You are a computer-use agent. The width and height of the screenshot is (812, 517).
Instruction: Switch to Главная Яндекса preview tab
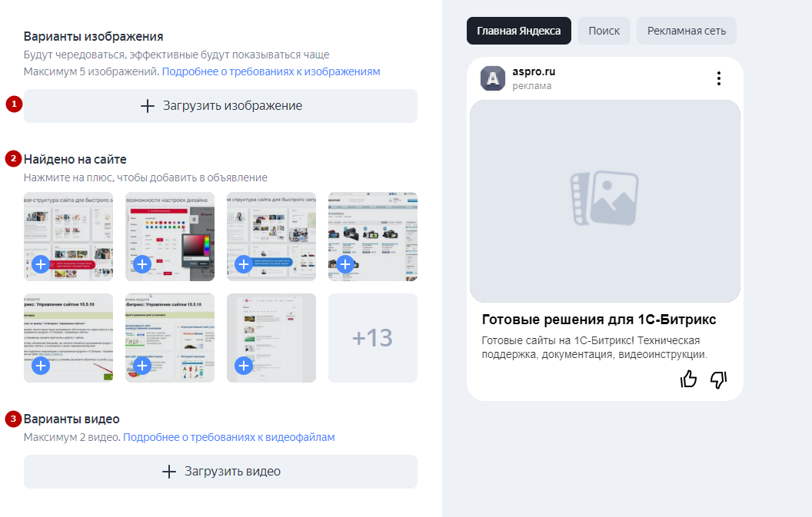tap(518, 31)
